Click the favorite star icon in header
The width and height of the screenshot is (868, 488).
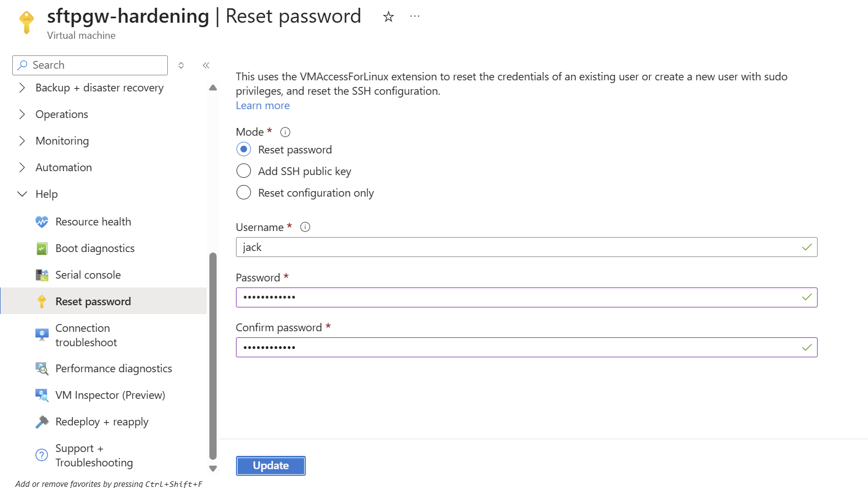pyautogui.click(x=388, y=17)
